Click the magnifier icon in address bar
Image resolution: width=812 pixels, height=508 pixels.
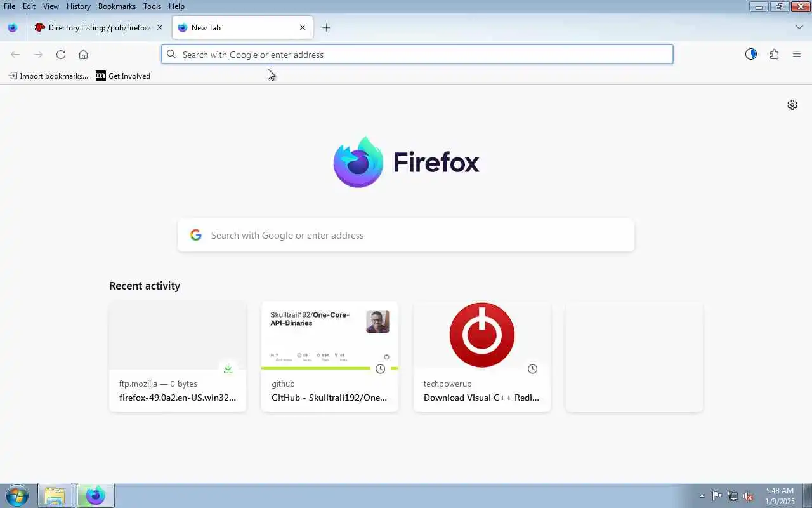click(x=171, y=54)
